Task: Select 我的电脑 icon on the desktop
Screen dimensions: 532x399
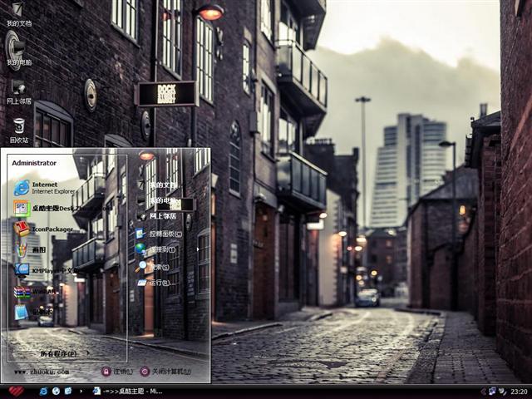Action: pos(18,52)
